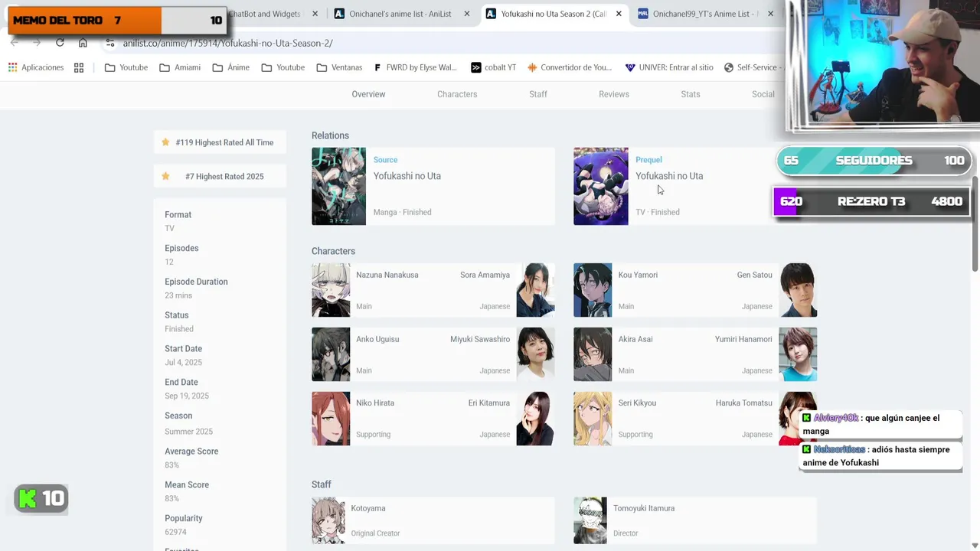
Task: Open Seri Kikyou character page
Action: coord(637,403)
